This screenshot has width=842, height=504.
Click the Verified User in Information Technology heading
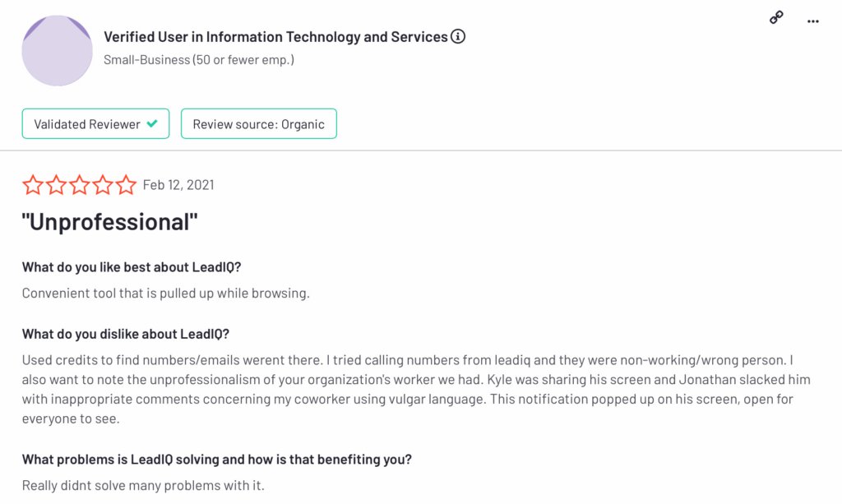(275, 36)
